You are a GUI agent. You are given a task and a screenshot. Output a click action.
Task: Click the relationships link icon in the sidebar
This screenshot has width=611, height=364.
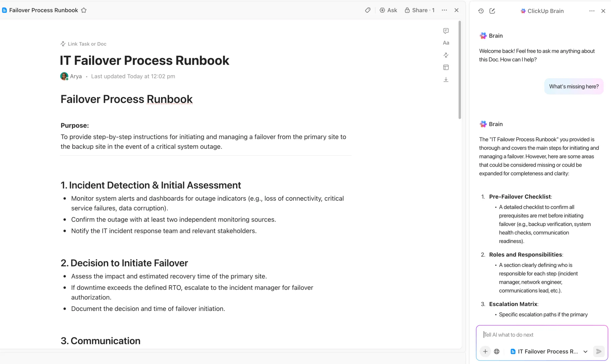[446, 55]
